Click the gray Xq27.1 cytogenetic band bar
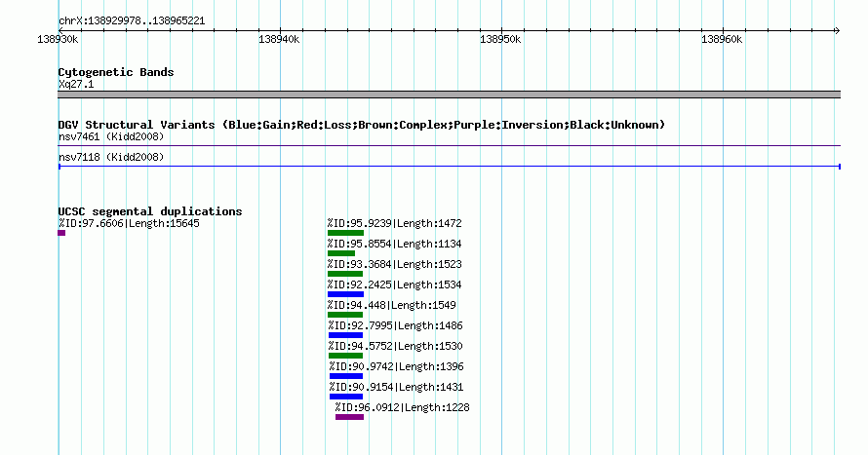Viewport: 868px width, 455px height. pyautogui.click(x=449, y=95)
